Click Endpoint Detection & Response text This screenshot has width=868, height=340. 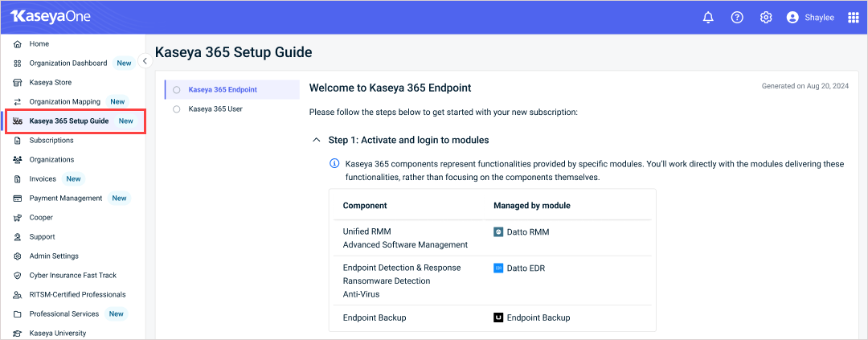pyautogui.click(x=402, y=268)
